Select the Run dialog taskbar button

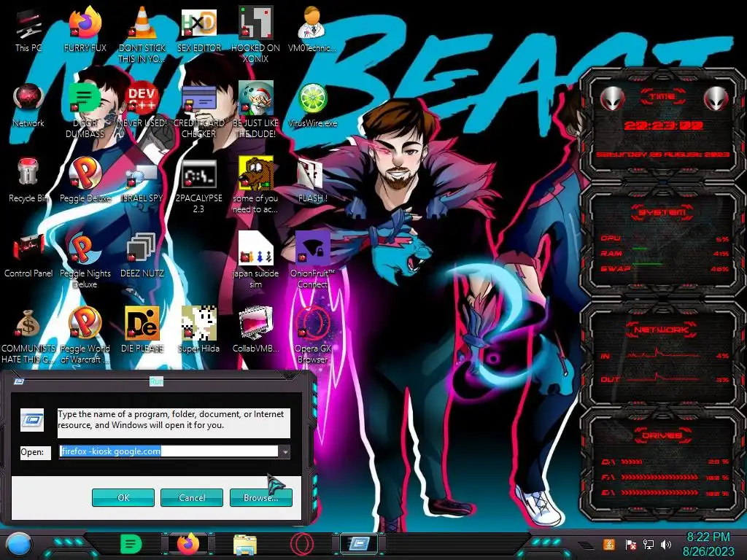tap(360, 544)
